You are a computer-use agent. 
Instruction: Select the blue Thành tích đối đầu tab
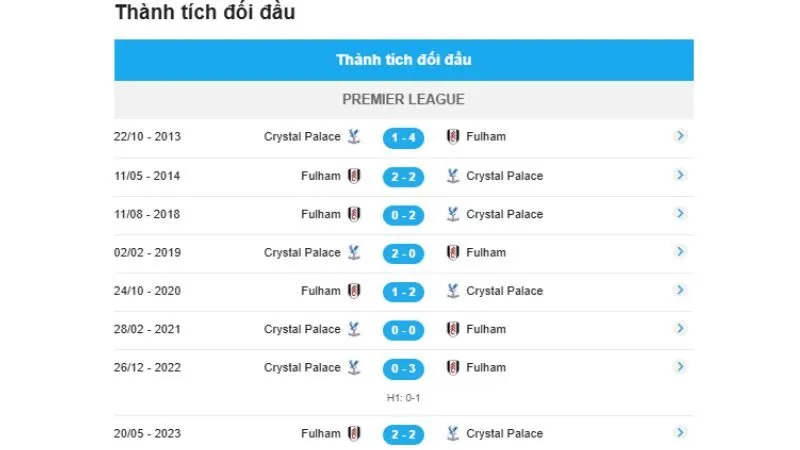tap(404, 60)
